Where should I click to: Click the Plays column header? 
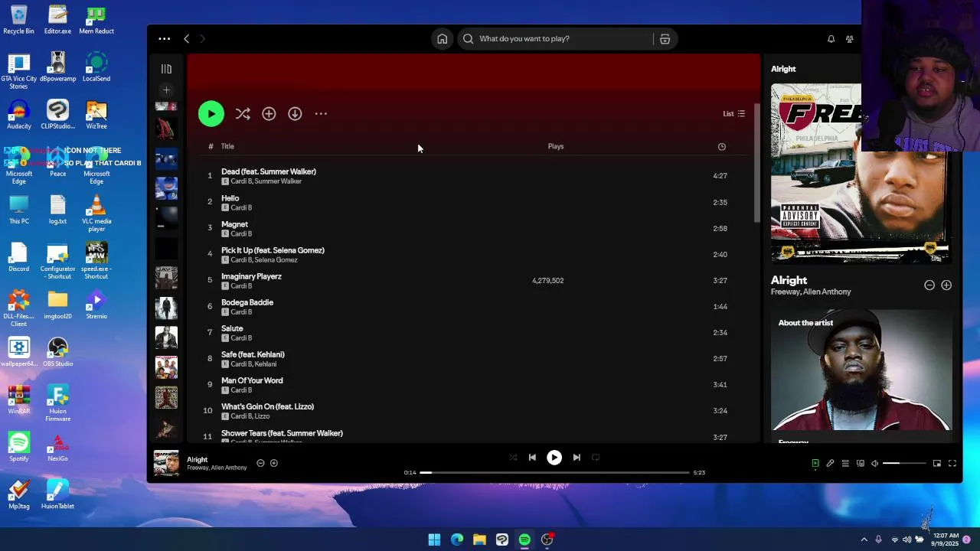pos(556,146)
